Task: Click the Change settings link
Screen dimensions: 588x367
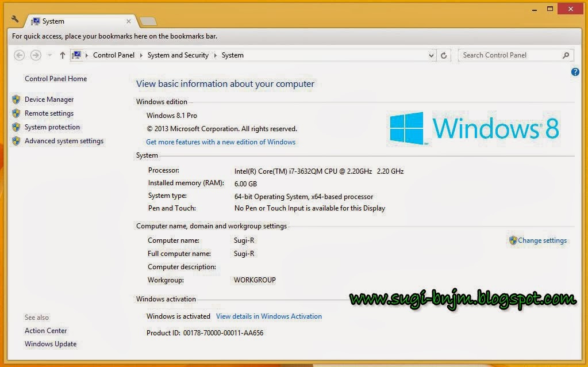Action: click(542, 240)
